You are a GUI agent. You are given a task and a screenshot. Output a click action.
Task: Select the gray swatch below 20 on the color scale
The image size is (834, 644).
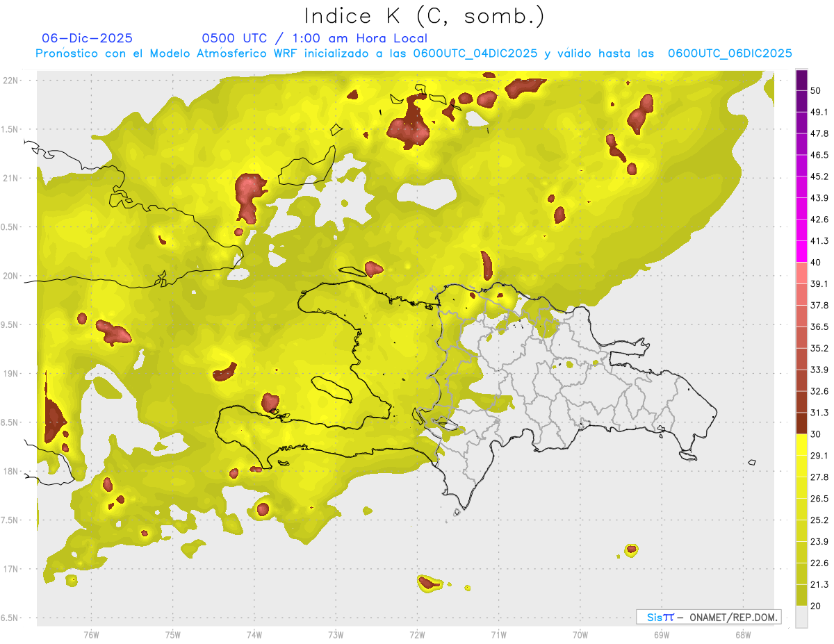tap(802, 617)
